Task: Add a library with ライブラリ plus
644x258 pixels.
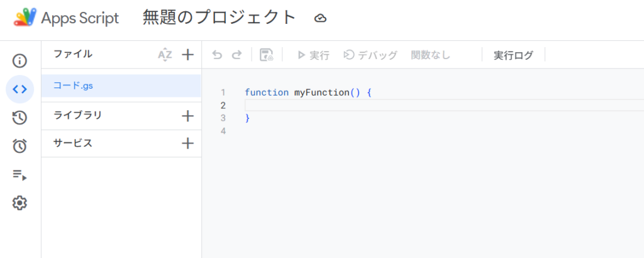Action: 187,116
